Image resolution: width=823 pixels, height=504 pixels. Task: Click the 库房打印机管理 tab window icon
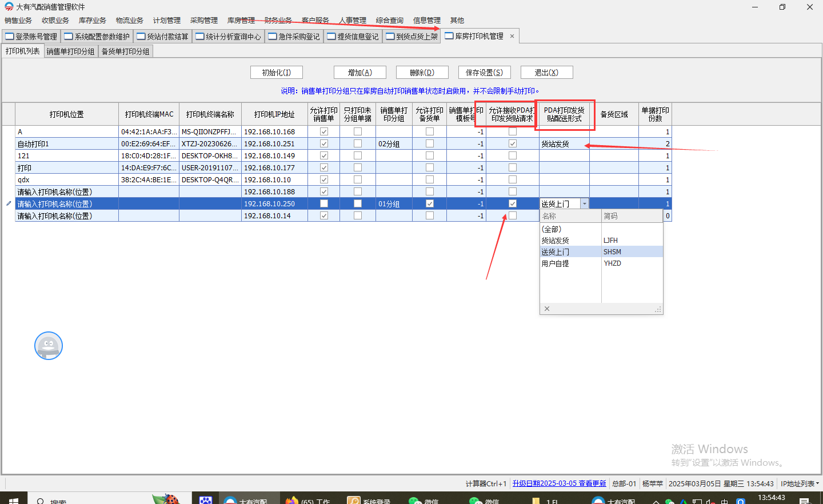point(449,36)
